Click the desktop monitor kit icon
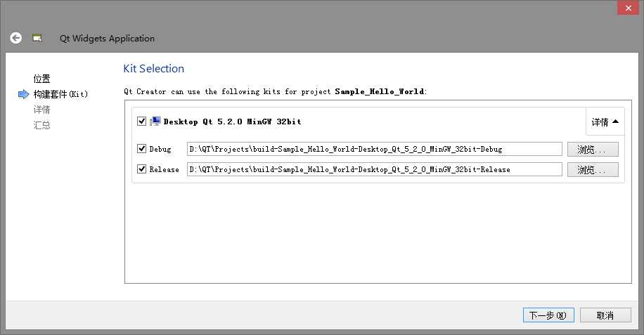This screenshot has width=644, height=335. (x=155, y=121)
